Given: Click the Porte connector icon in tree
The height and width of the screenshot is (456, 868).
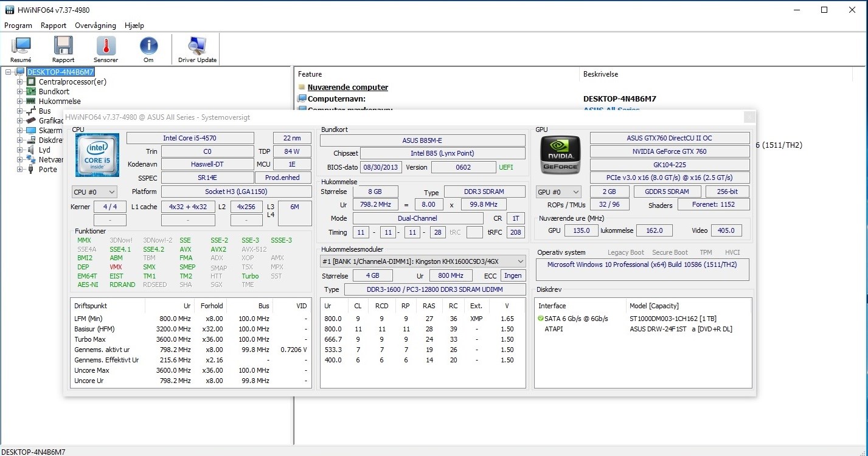Looking at the screenshot, I should click(31, 170).
